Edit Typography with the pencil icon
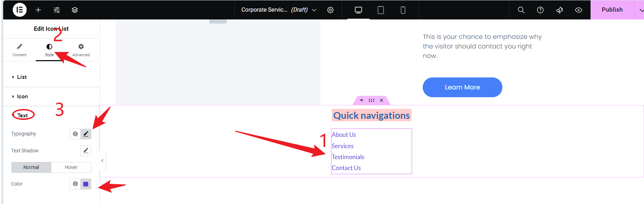Image resolution: width=644 pixels, height=204 pixels. (86, 134)
